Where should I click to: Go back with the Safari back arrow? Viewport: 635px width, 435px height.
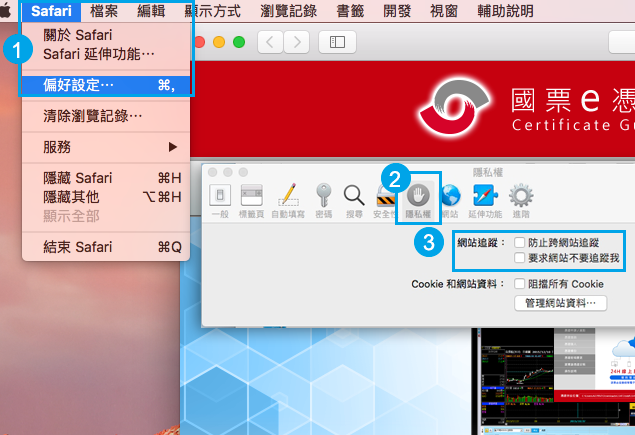tap(270, 42)
